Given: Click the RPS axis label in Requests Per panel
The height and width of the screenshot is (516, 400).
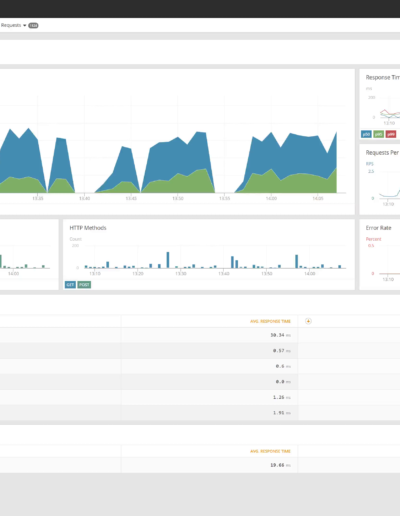Looking at the screenshot, I should click(x=370, y=164).
